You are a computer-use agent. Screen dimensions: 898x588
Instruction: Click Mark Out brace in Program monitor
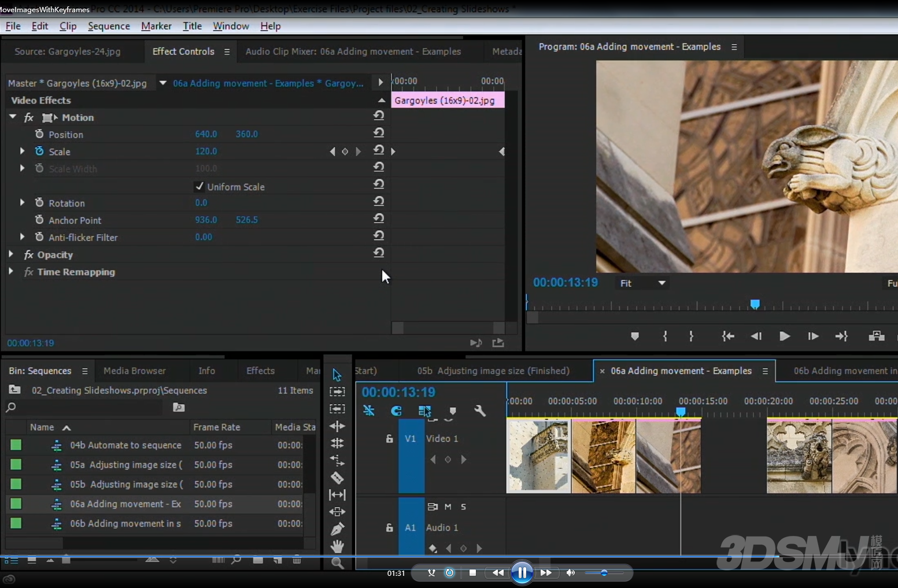pyautogui.click(x=691, y=336)
